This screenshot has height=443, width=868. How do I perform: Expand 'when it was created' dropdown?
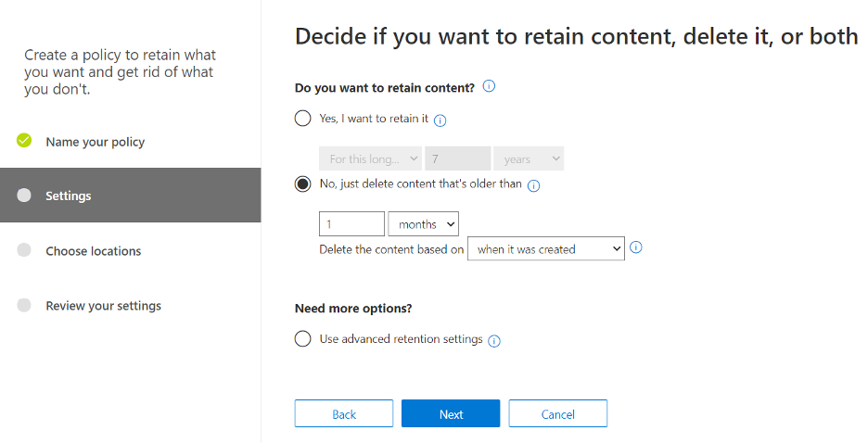click(546, 249)
